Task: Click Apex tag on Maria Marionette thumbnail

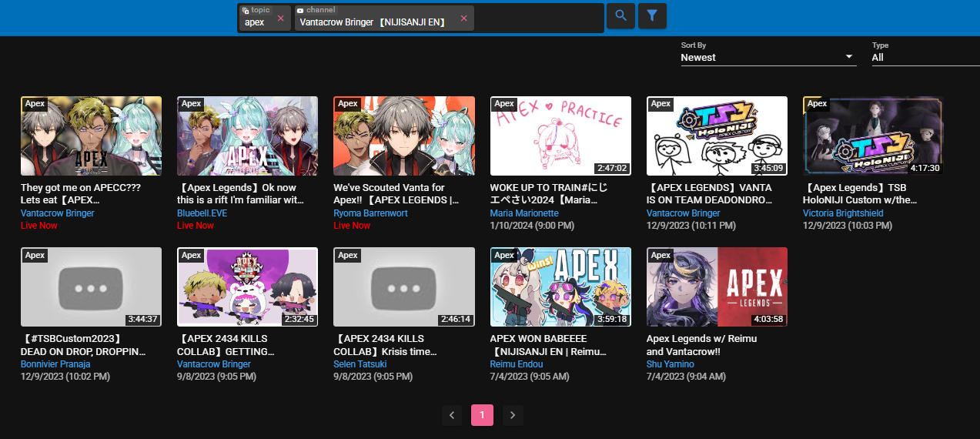Action: click(504, 104)
